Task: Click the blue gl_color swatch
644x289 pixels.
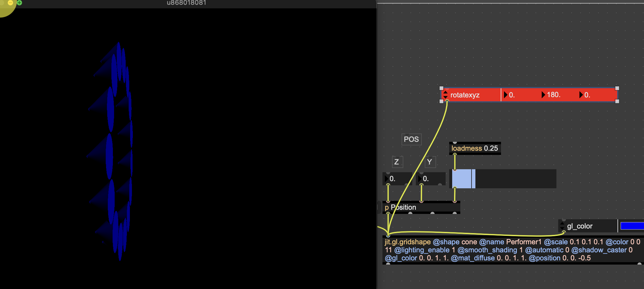Action: 632,226
